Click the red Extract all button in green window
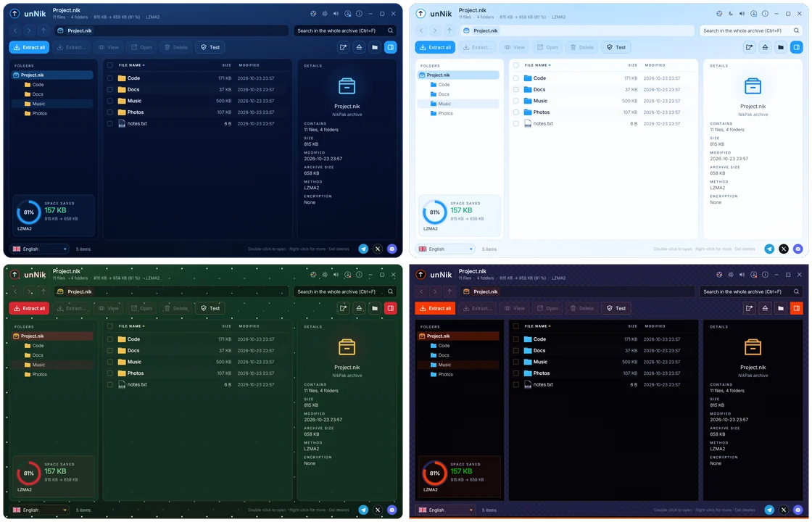812x522 pixels. (x=29, y=308)
